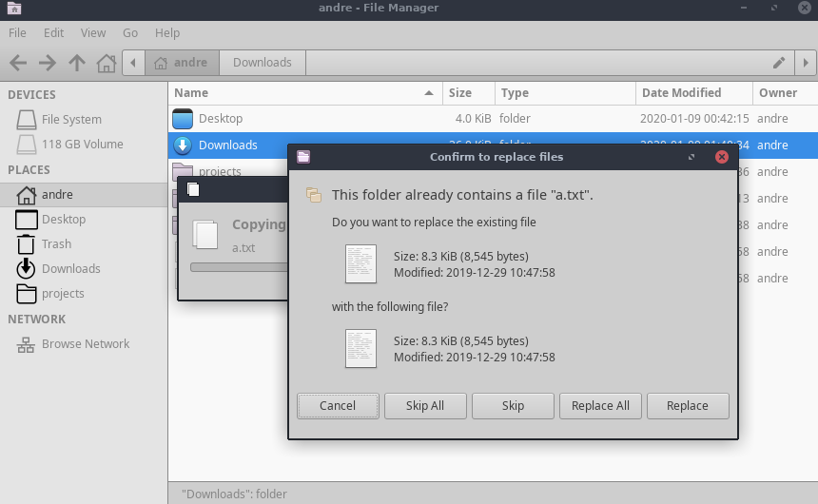Click the Home folder toolbar icon

point(107,63)
